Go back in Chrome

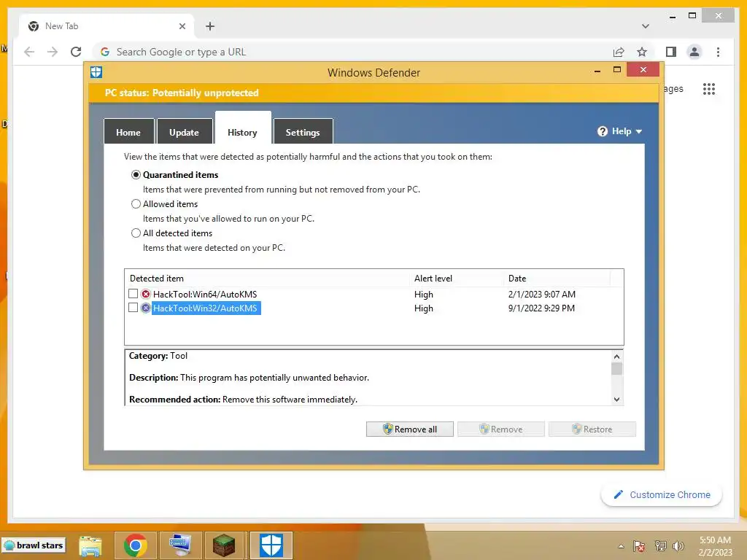(x=29, y=52)
